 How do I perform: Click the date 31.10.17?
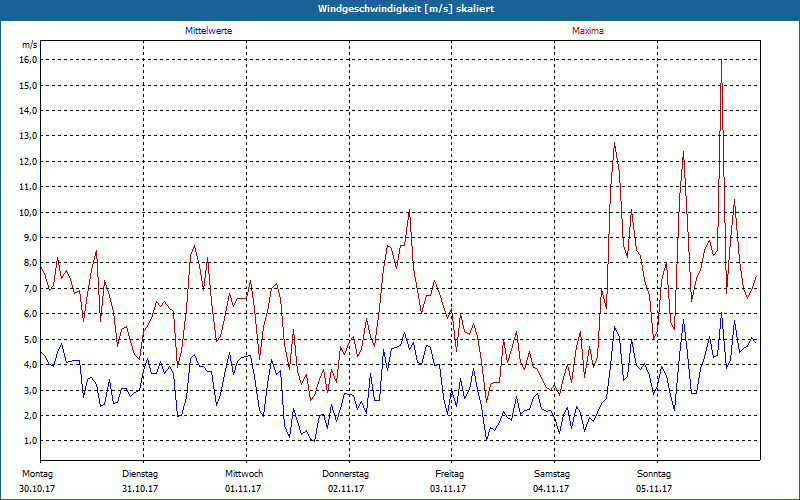[x=140, y=489]
